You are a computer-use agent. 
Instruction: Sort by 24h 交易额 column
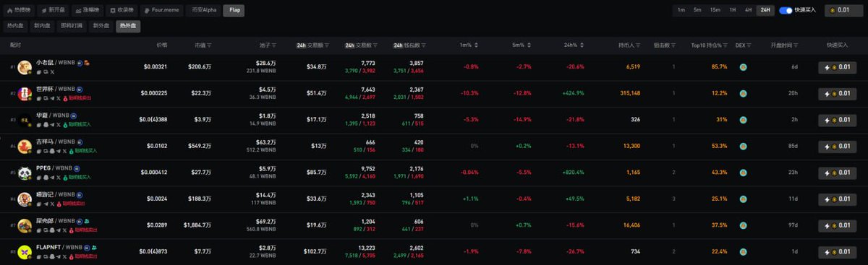[312, 45]
